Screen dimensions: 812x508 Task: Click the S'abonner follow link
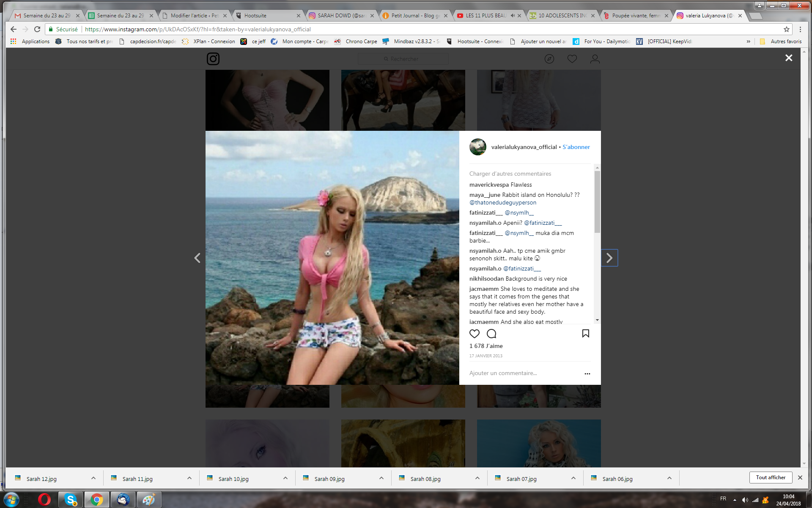click(576, 147)
